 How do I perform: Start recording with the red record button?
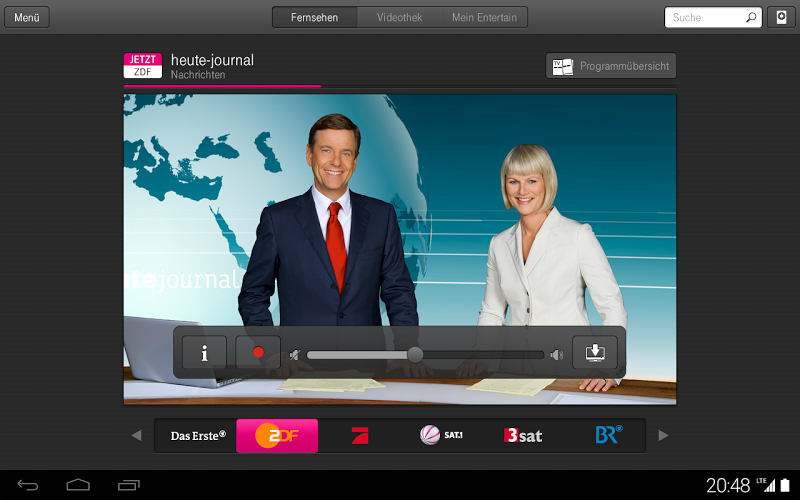pos(258,353)
